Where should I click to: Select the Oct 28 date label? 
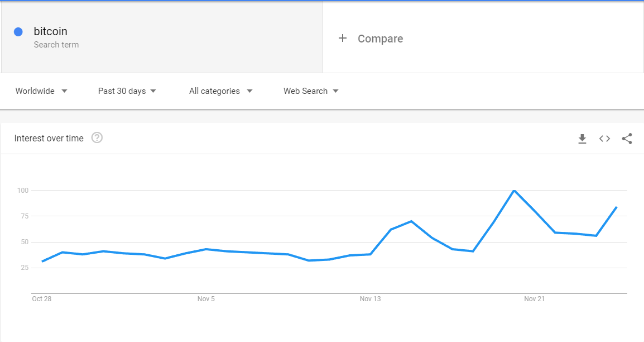point(42,299)
